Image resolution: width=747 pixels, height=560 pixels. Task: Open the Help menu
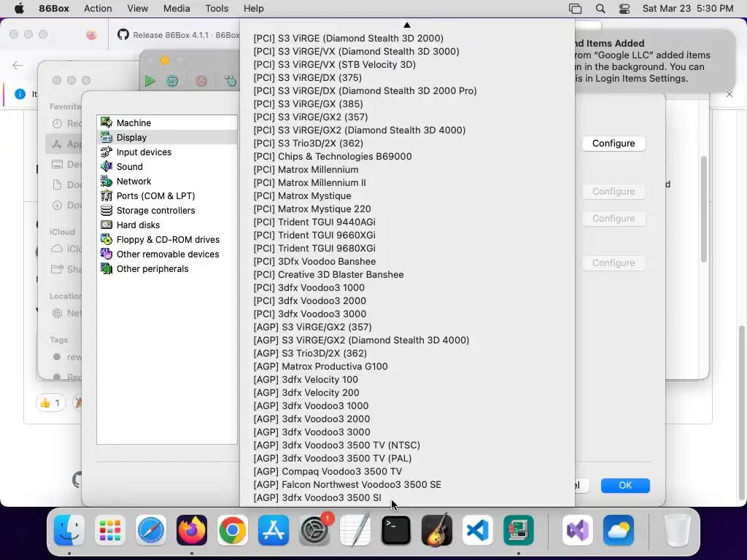pyautogui.click(x=253, y=9)
